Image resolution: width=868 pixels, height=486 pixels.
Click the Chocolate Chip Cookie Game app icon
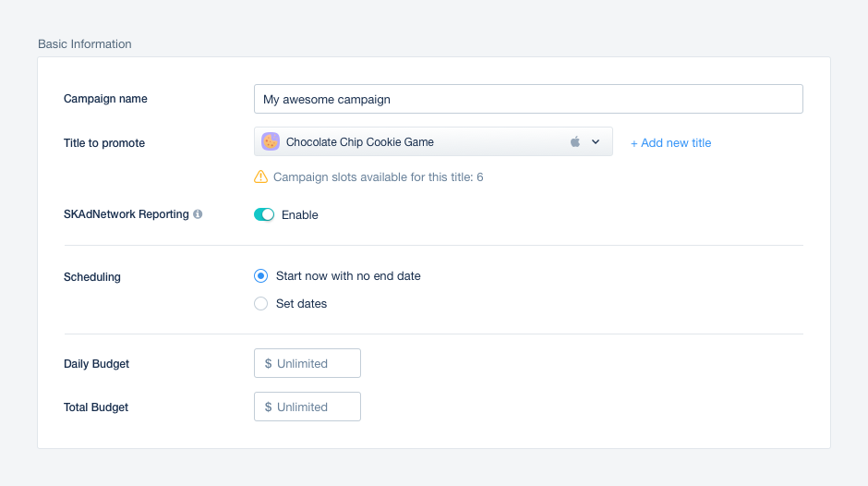[271, 142]
